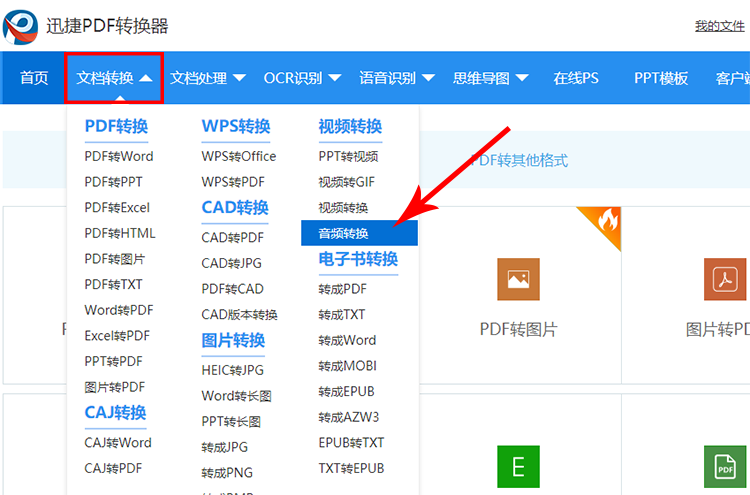Choose HEIC转JPG option

tap(232, 370)
